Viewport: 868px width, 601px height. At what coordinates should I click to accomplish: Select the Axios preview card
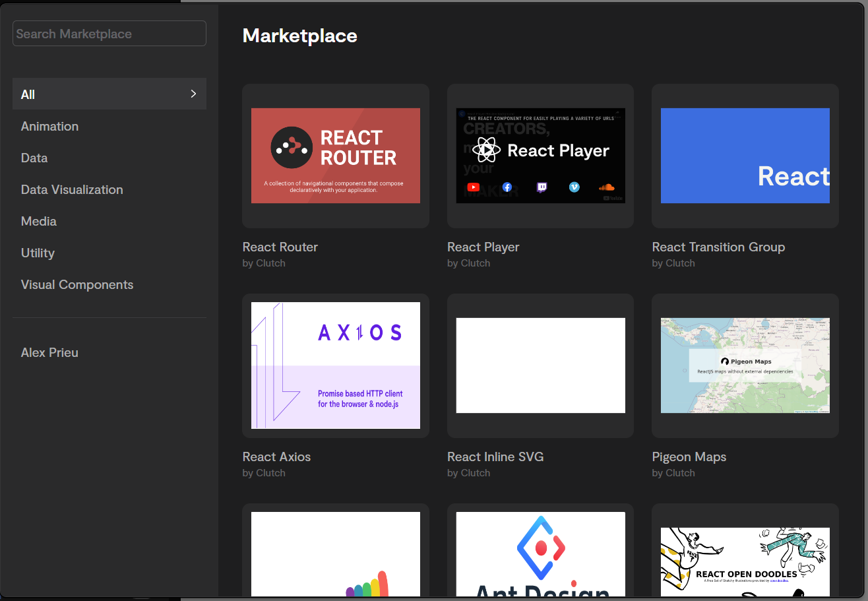pyautogui.click(x=335, y=365)
